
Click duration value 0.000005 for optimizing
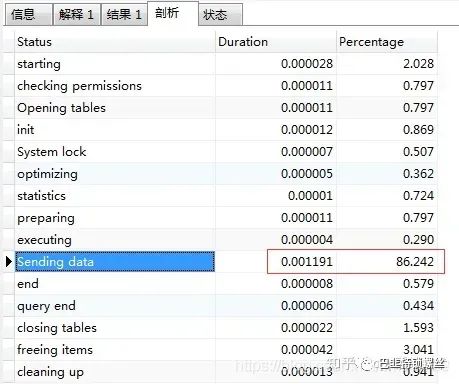pos(307,174)
